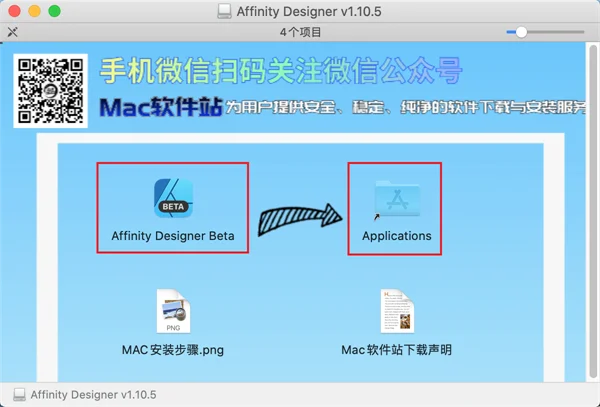
Task: Select the MAC 安装步骤.png file icon
Action: coord(173,311)
